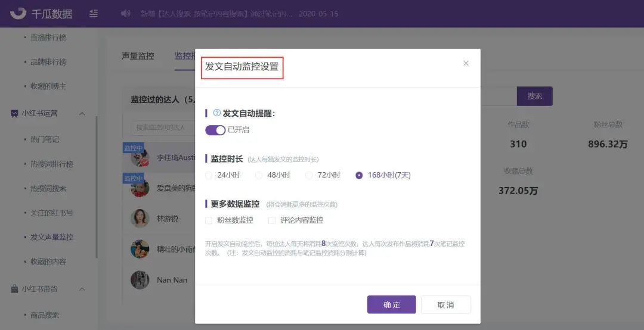
Task: Open 收藏的博主 in the sidebar
Action: pos(48,86)
